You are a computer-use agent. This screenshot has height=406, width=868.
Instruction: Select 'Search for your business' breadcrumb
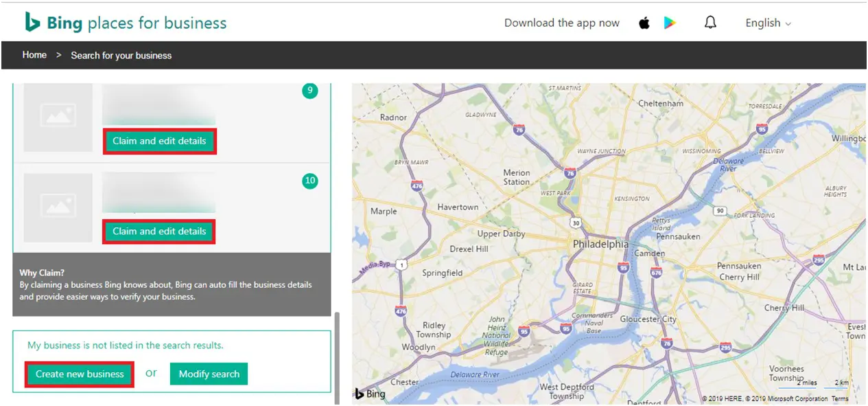[x=121, y=55]
